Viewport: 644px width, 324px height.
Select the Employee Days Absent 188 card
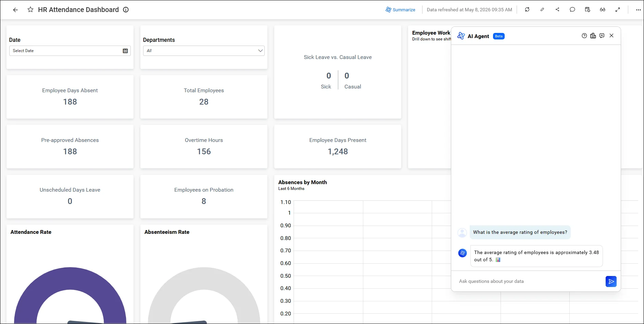pos(70,97)
